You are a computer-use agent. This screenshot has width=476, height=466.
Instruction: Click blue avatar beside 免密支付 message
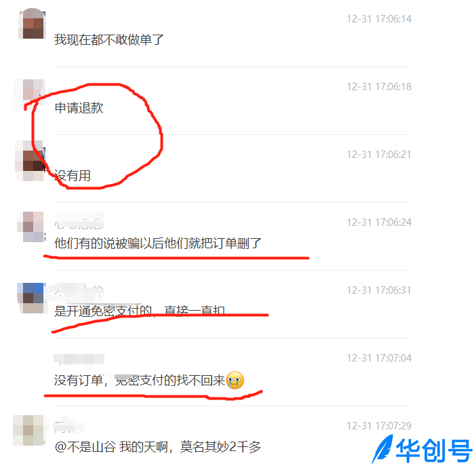tap(32, 298)
